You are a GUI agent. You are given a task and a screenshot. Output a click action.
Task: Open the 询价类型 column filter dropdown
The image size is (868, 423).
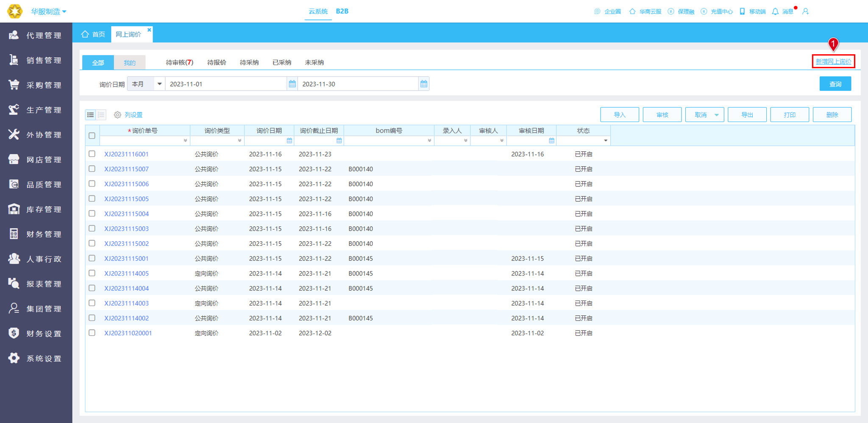click(239, 140)
